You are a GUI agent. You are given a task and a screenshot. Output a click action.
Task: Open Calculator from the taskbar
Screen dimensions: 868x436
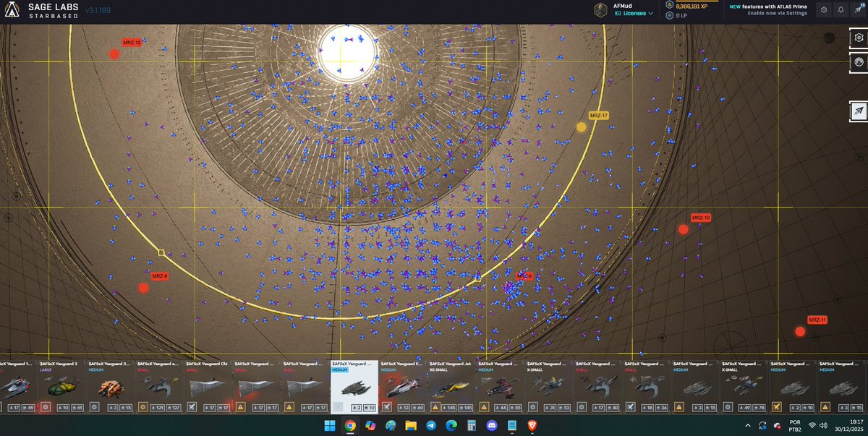click(x=472, y=425)
